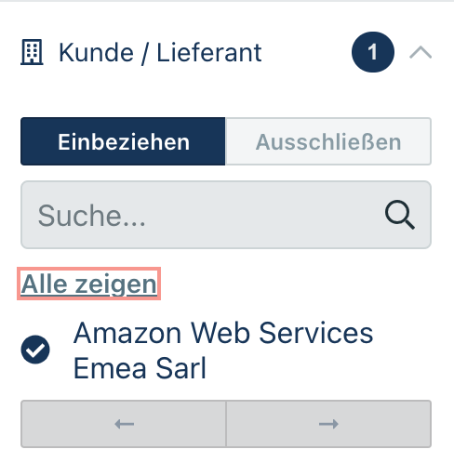Collapse the Kunde / Lieferant section chevron

(421, 52)
